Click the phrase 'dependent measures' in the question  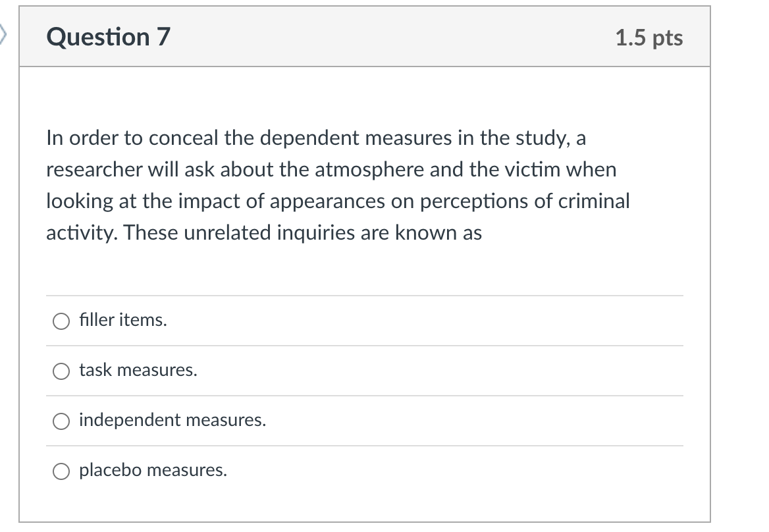point(356,138)
